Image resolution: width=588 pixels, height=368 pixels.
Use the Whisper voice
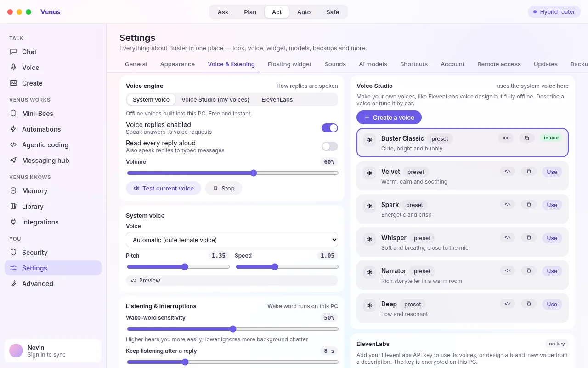552,238
